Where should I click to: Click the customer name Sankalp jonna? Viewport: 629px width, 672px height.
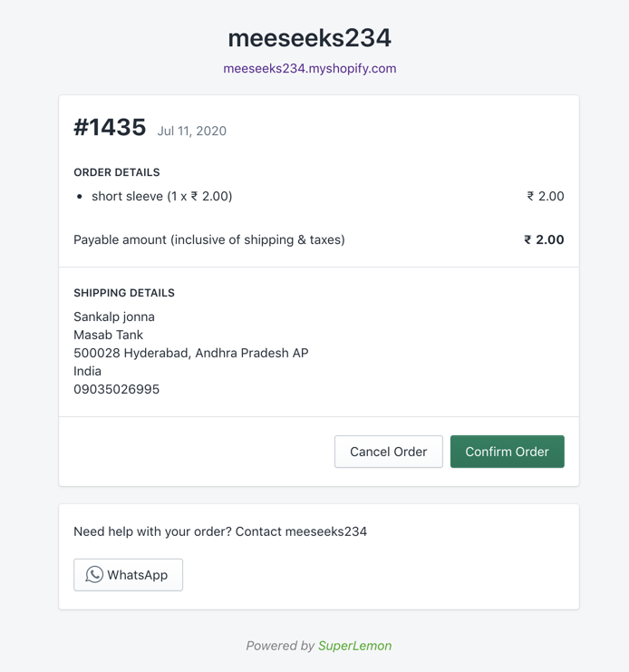[114, 317]
